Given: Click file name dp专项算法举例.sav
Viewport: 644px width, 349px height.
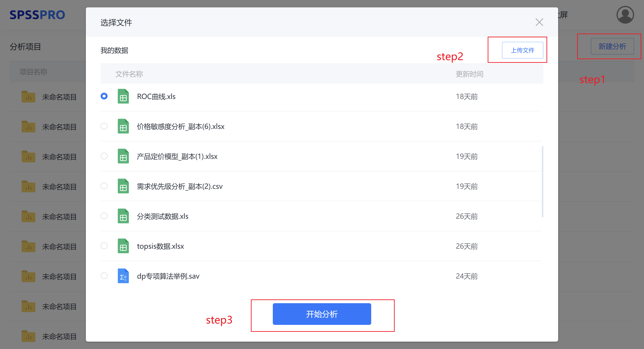Looking at the screenshot, I should click(x=168, y=276).
